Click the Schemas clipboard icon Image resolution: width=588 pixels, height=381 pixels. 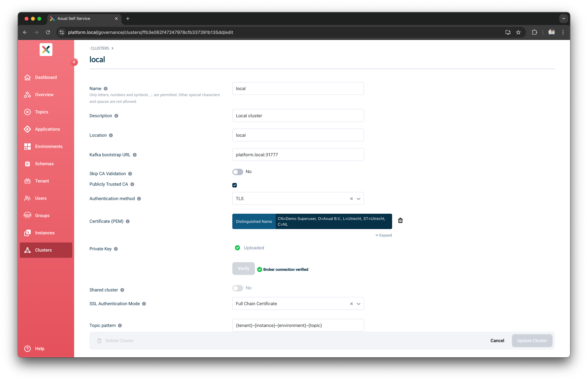tap(27, 164)
